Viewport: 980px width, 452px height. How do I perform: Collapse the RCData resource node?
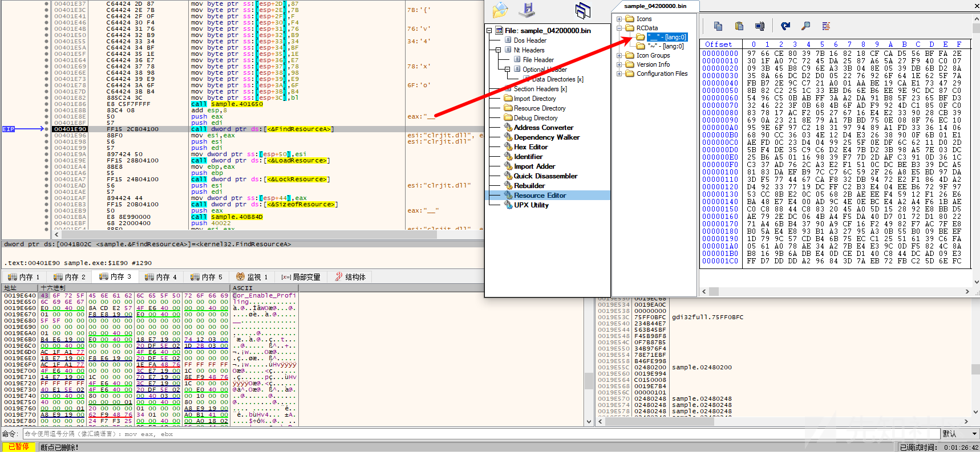619,28
